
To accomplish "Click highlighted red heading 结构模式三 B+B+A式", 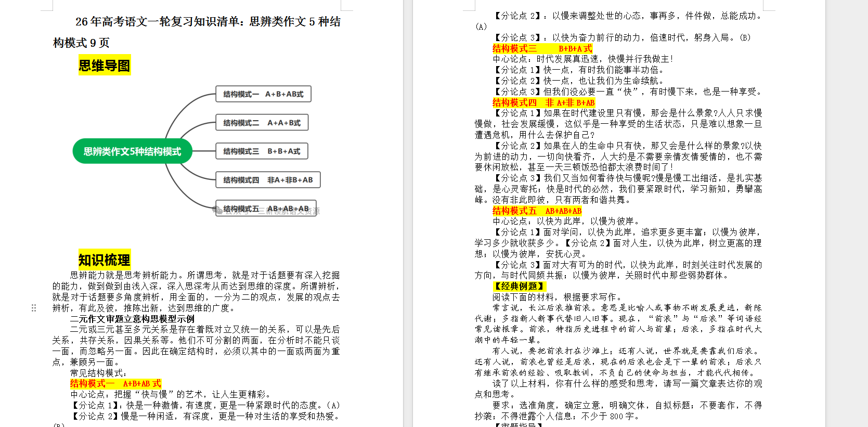I will (x=542, y=48).
